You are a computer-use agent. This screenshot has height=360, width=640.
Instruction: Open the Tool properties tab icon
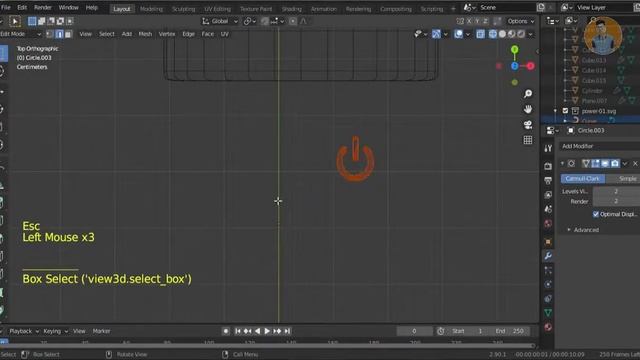[548, 148]
